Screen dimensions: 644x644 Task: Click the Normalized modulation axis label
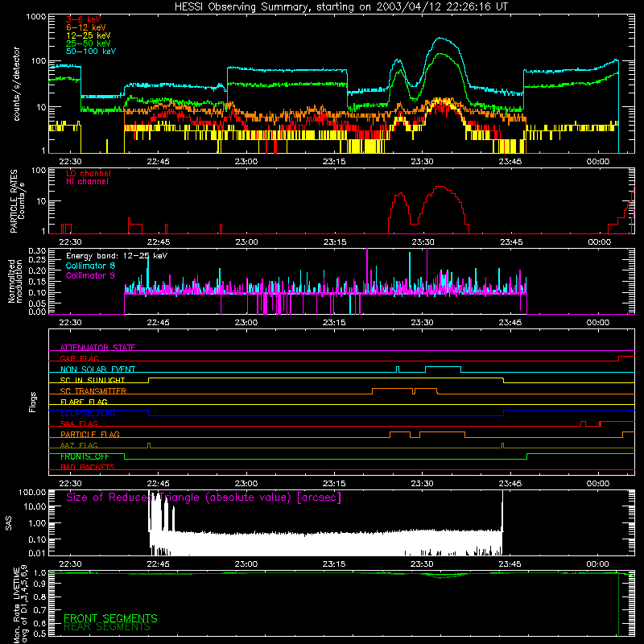coord(15,281)
